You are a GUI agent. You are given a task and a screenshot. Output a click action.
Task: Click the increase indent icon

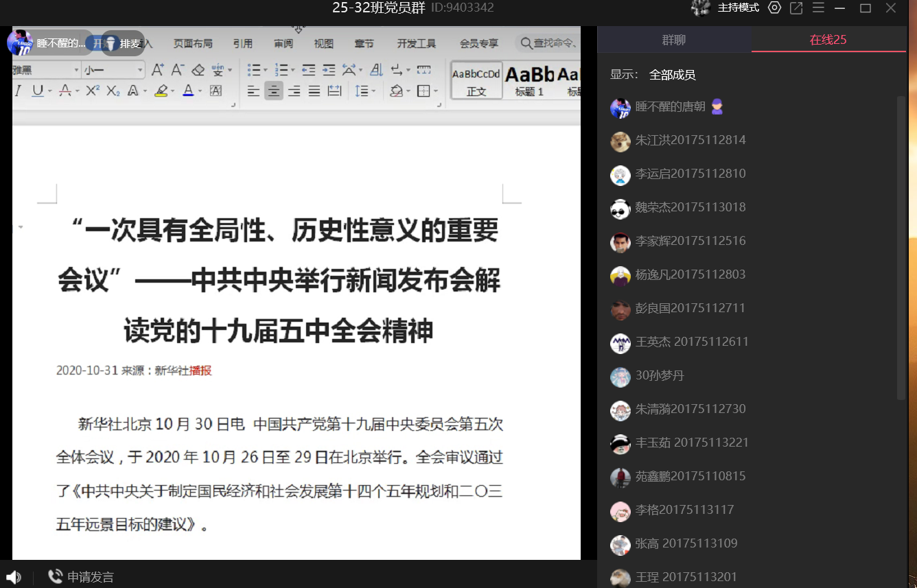329,70
